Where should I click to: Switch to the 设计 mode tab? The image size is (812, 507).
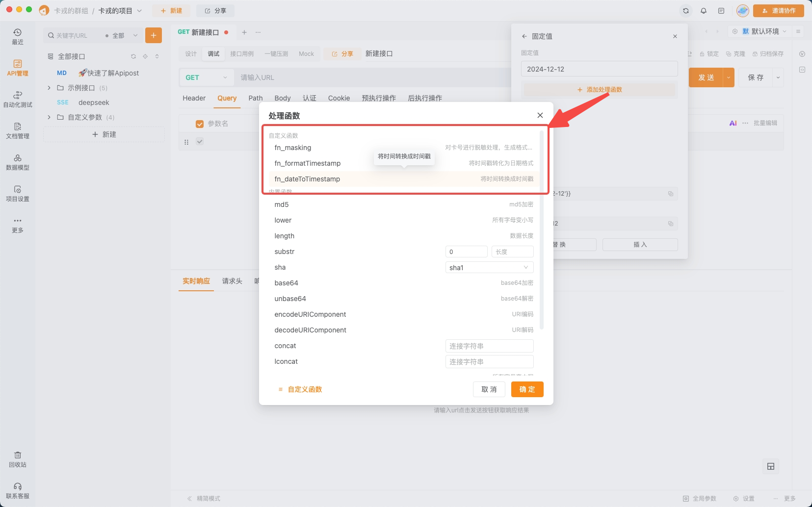tap(191, 54)
